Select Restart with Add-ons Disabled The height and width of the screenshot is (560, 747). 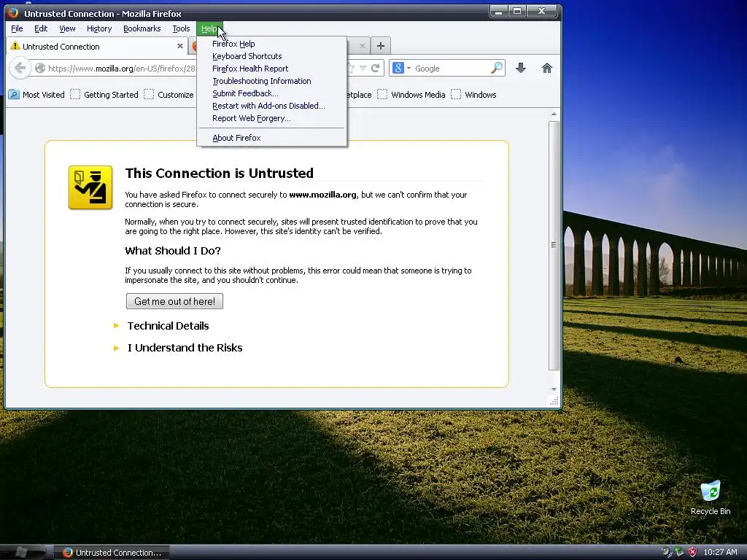(271, 106)
